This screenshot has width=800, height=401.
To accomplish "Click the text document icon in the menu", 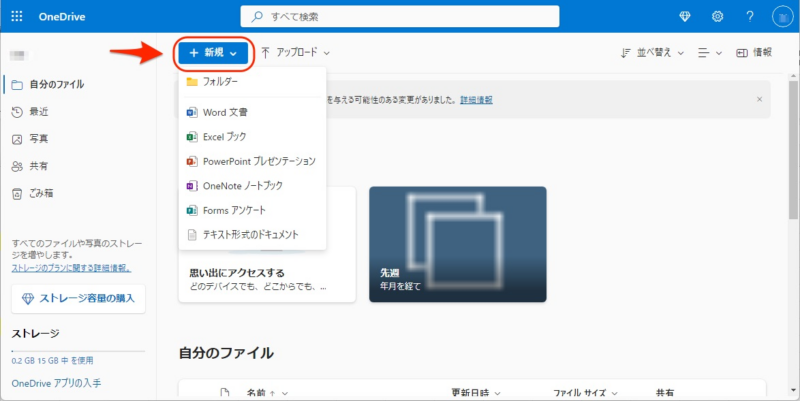I will tap(192, 235).
